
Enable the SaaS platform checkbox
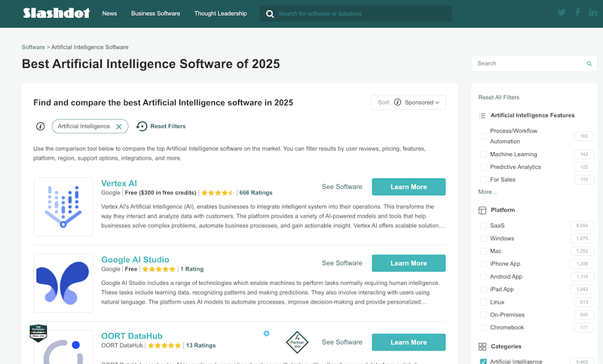click(483, 226)
